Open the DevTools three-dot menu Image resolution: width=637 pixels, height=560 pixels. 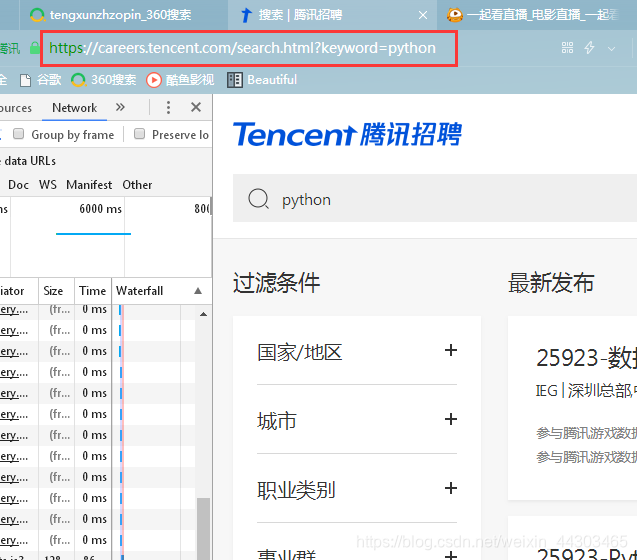[x=168, y=107]
